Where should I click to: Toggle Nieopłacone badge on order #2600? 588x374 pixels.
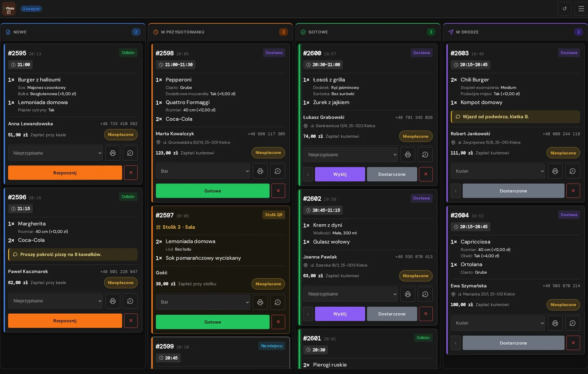(416, 136)
